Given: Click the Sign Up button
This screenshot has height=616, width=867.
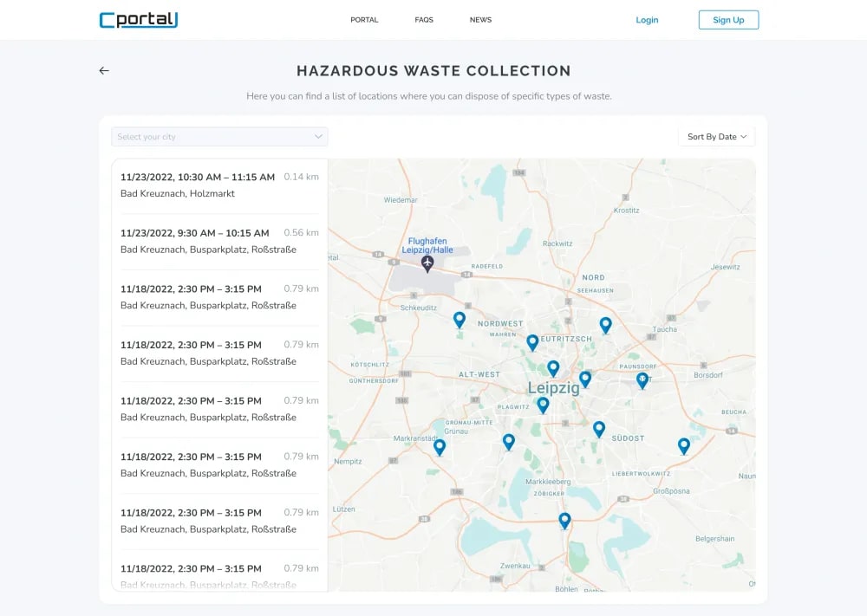Looking at the screenshot, I should point(728,20).
